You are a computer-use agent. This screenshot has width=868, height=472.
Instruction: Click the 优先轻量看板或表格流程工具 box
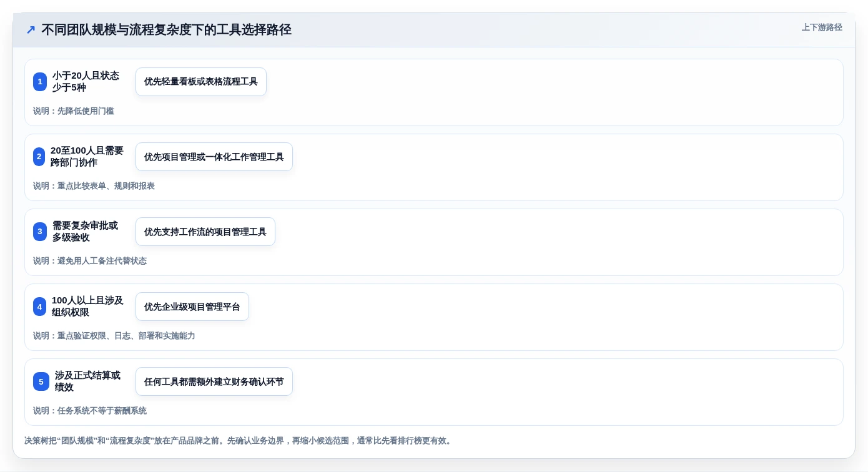[x=201, y=82]
